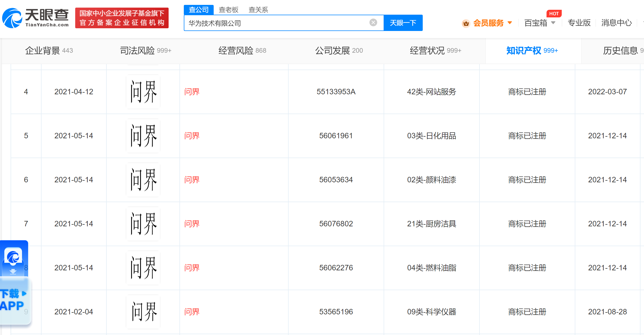Image resolution: width=644 pixels, height=335 pixels.
Task: Open 问界 link for application 56061961
Action: coord(192,136)
